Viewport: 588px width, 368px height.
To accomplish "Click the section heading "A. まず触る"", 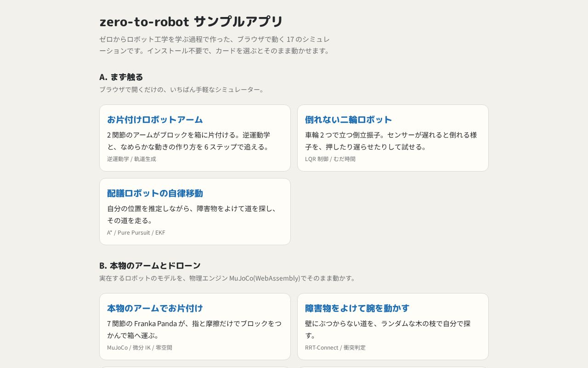I will pyautogui.click(x=121, y=77).
